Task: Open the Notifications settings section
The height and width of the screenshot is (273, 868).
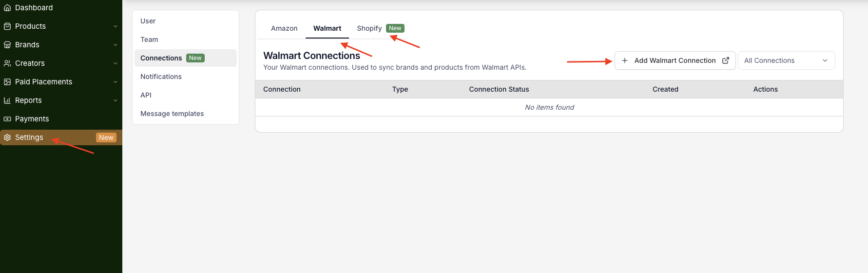Action: (161, 77)
